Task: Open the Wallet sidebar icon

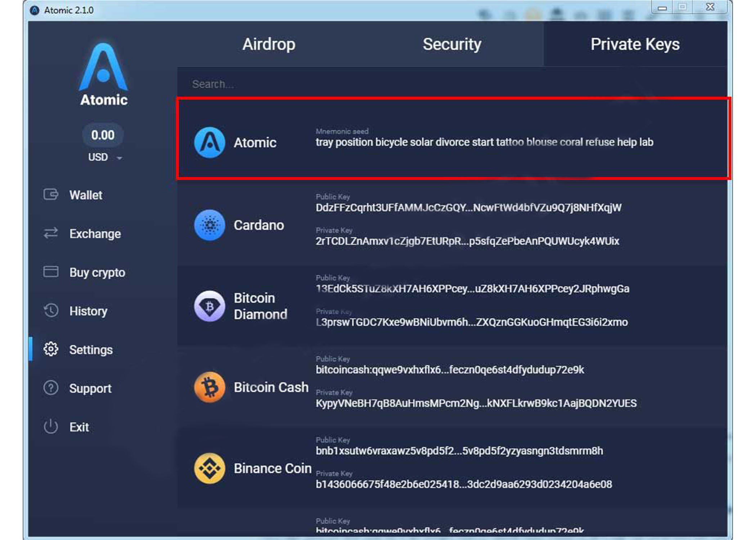Action: pyautogui.click(x=51, y=195)
